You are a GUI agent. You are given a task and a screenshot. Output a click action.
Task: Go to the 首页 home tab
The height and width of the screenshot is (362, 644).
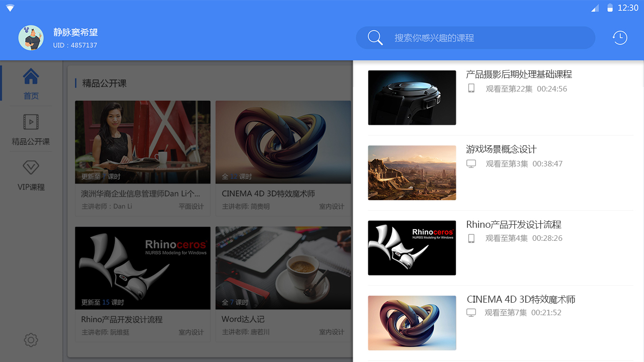click(31, 84)
